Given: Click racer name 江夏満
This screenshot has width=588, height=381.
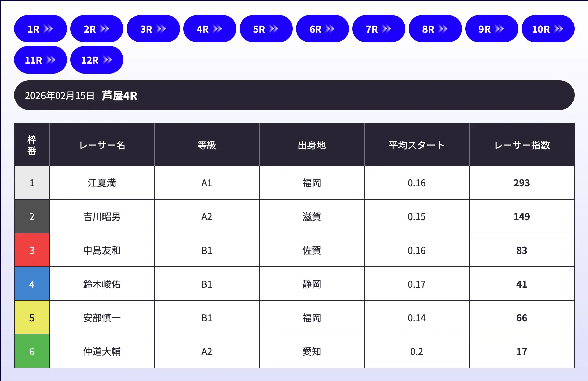Looking at the screenshot, I should pos(102,183).
